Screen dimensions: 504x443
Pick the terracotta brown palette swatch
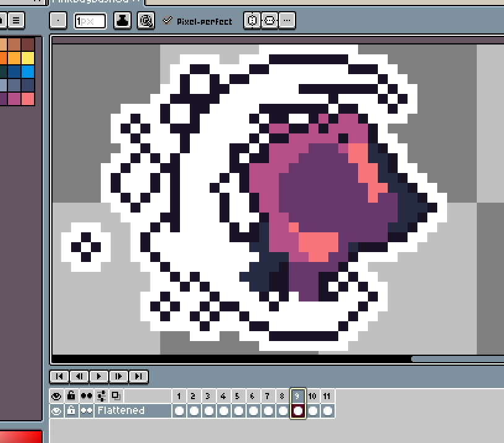click(14, 44)
